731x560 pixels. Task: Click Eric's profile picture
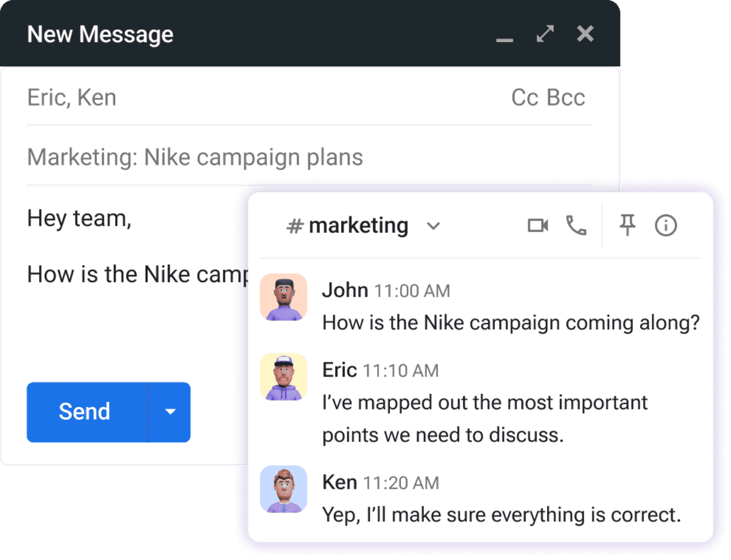tap(283, 376)
